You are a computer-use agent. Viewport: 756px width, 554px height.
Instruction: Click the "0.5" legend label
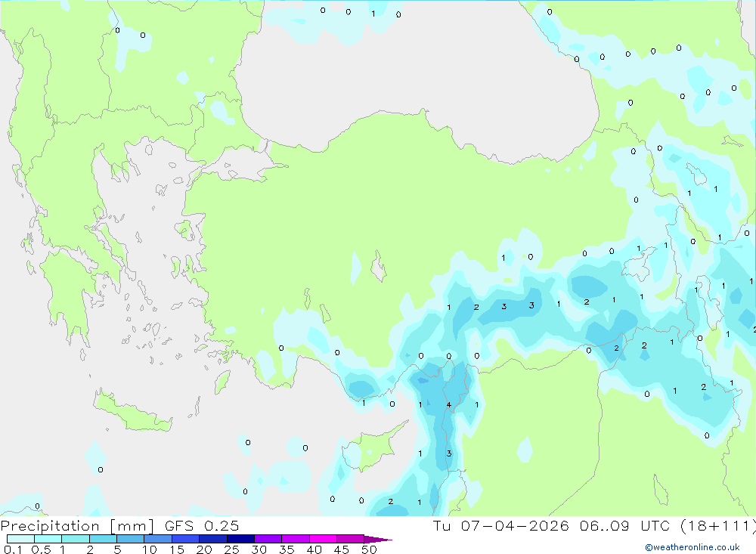[x=41, y=549]
